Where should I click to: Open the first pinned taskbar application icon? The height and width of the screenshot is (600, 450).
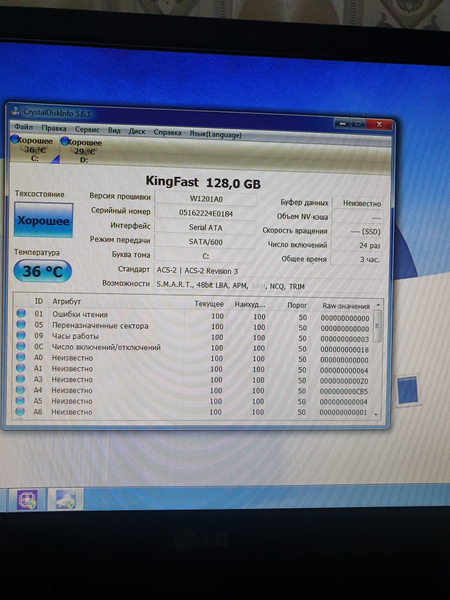[27, 499]
